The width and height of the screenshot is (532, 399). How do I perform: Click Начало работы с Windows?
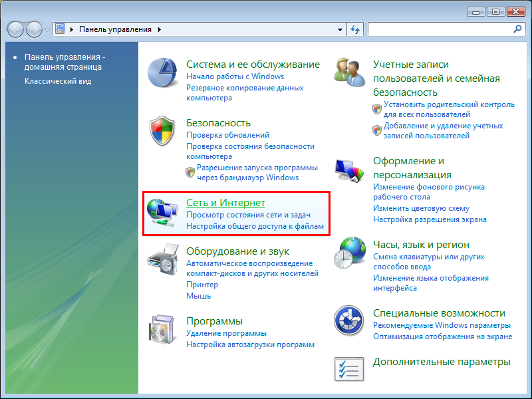(235, 76)
